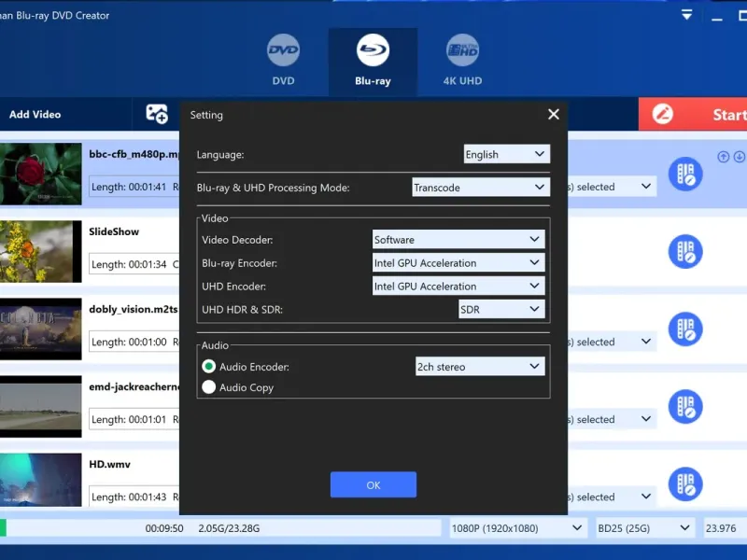Click Length 00:01:34 info of SlideShow
Image resolution: width=747 pixels, height=560 pixels.
[129, 264]
